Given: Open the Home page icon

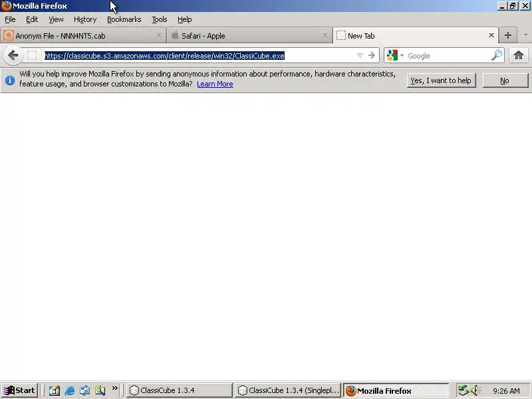Looking at the screenshot, I should (519, 55).
